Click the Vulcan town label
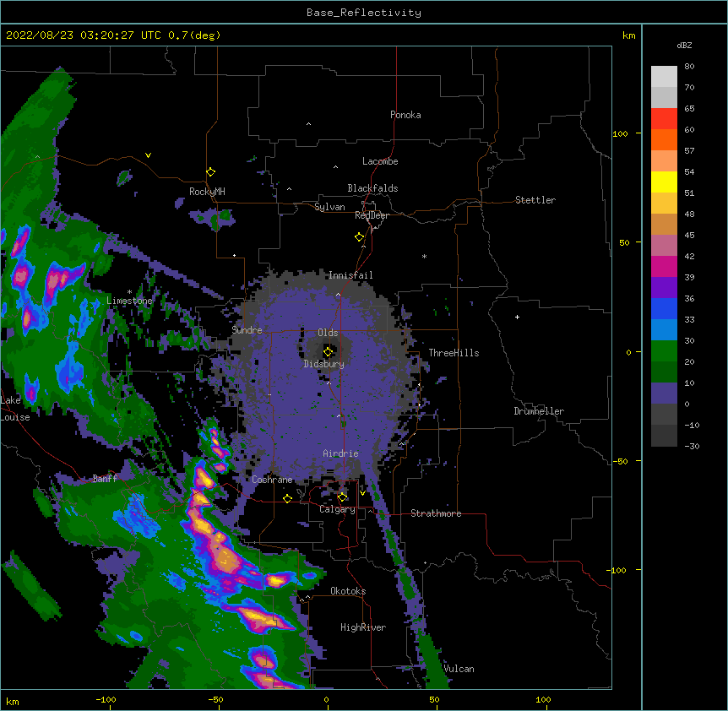The height and width of the screenshot is (711, 728). pyautogui.click(x=459, y=669)
